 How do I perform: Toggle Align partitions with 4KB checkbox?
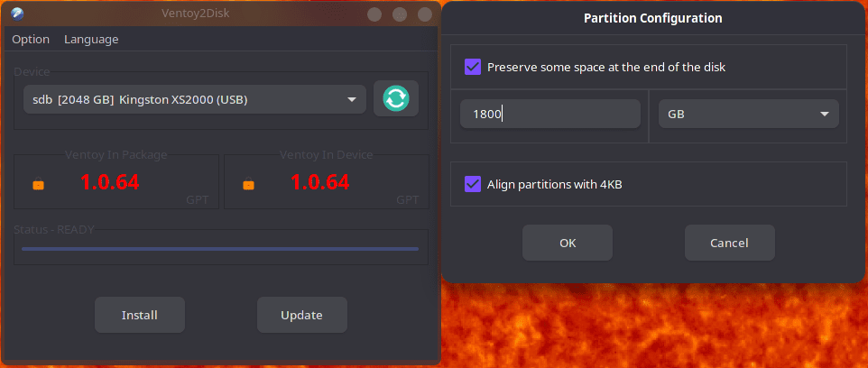click(x=473, y=184)
